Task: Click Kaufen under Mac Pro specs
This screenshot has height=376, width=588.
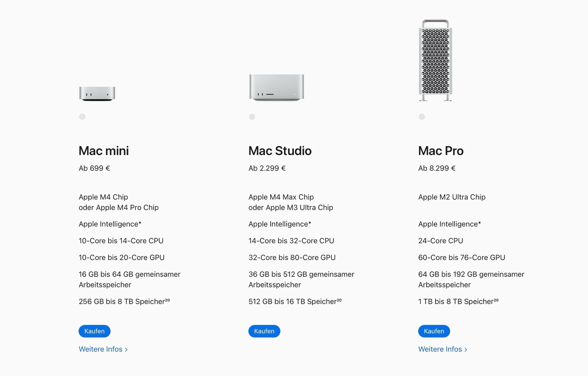Action: (434, 331)
